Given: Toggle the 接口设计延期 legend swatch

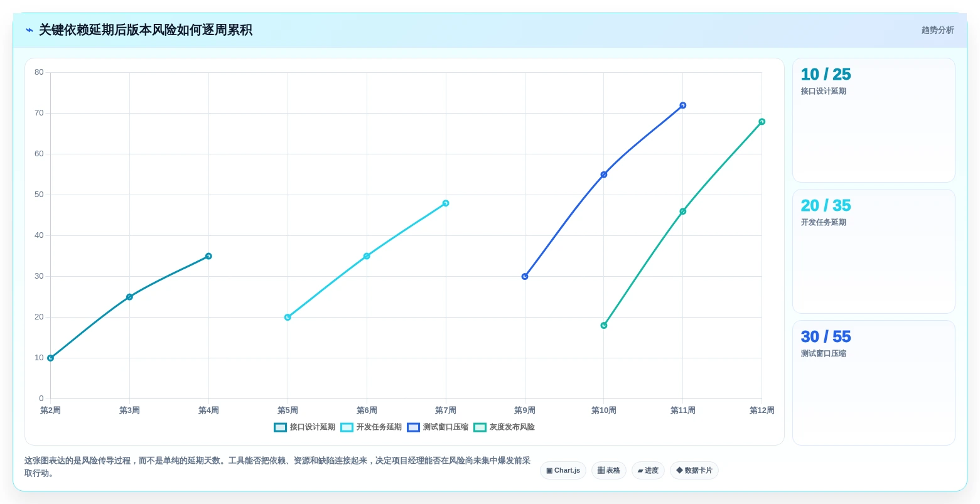Looking at the screenshot, I should click(280, 427).
